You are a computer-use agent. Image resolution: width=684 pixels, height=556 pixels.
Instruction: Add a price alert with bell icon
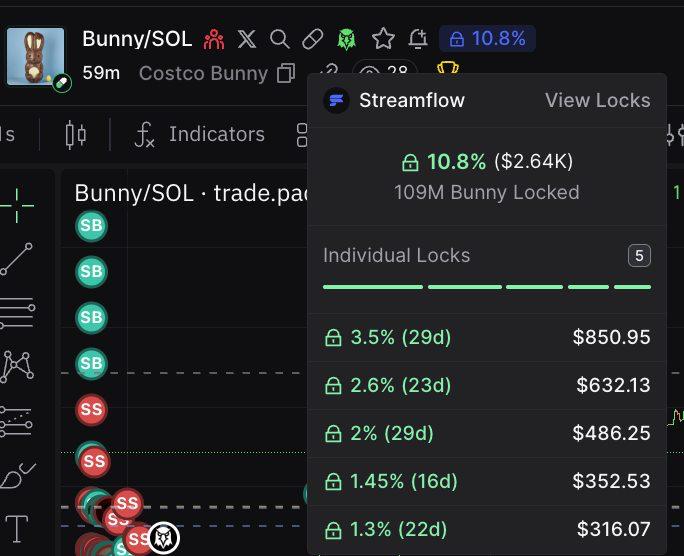(x=418, y=38)
